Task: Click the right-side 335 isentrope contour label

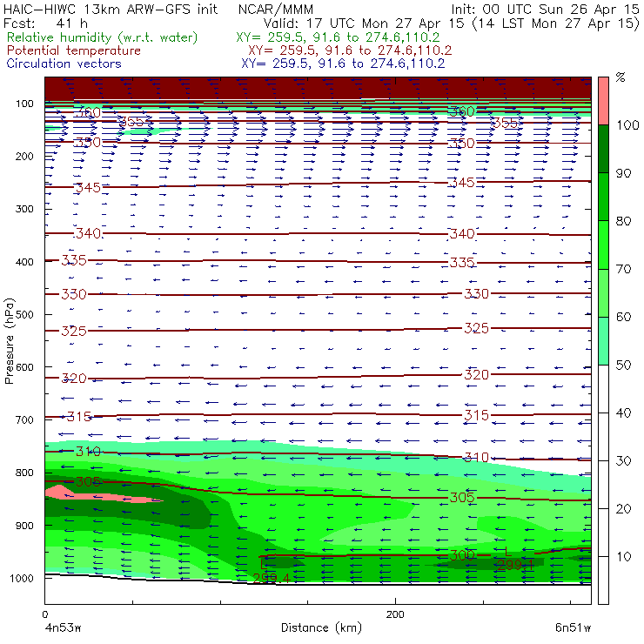Action: point(462,262)
